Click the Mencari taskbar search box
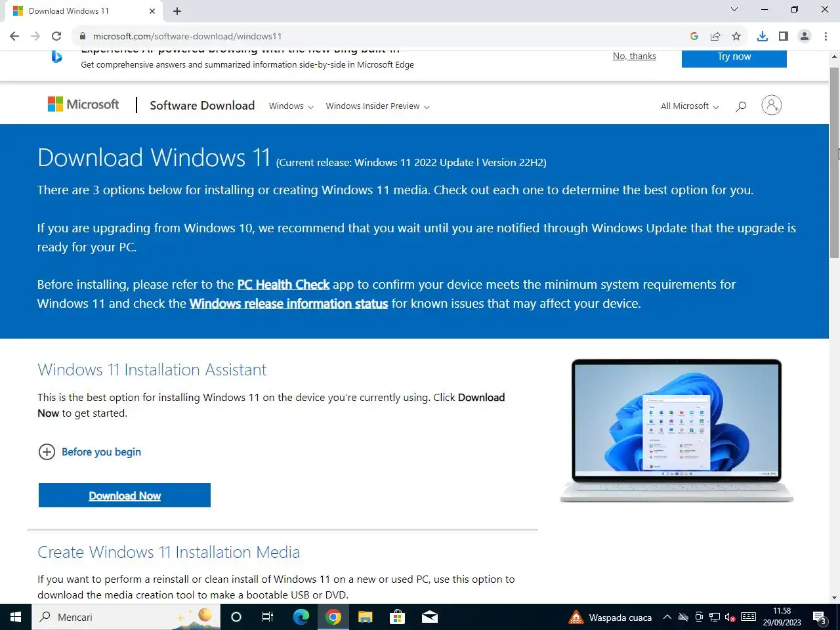The height and width of the screenshot is (630, 840). pyautogui.click(x=125, y=617)
